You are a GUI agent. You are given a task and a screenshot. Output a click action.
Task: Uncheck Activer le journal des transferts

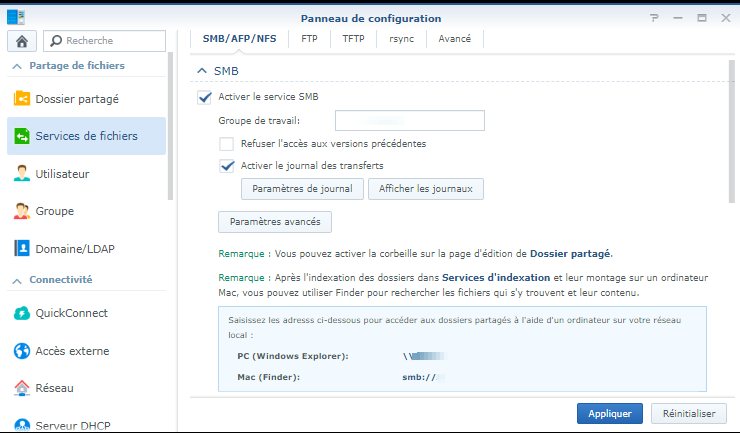227,166
